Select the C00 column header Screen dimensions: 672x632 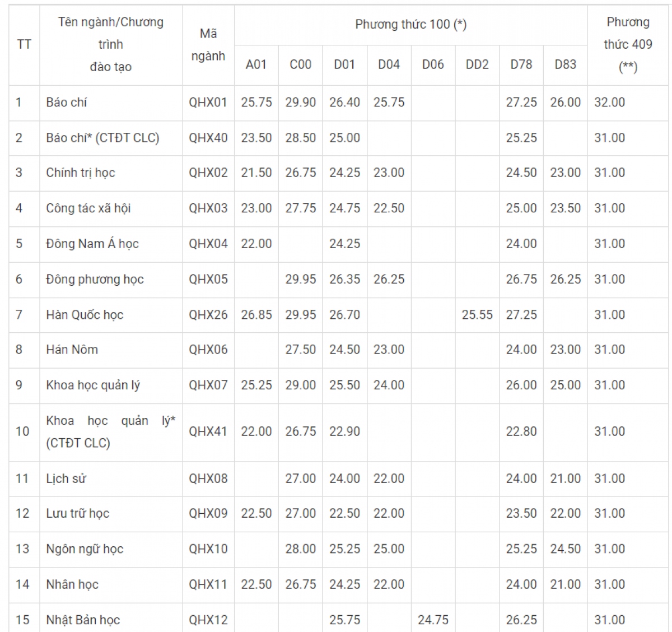pos(300,64)
